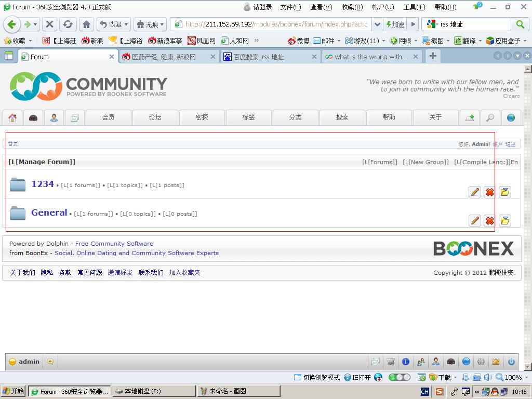Edit the General forum group
The height and width of the screenshot is (399, 532).
coord(475,220)
